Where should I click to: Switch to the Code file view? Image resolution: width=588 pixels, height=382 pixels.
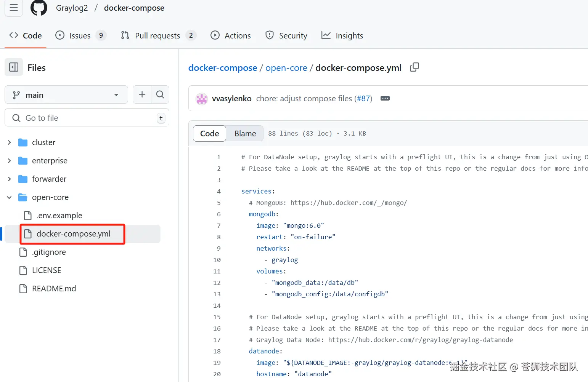click(210, 133)
